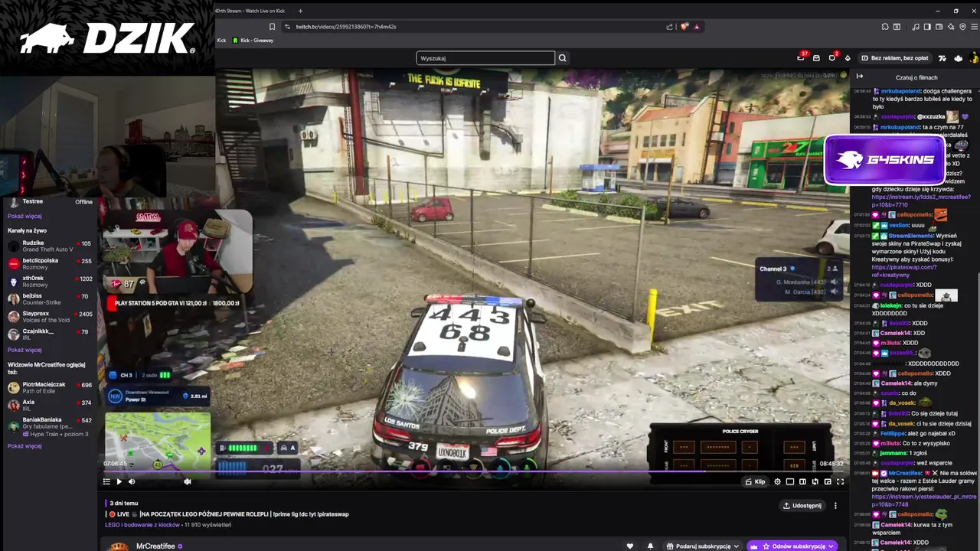Screen dimensions: 980x551
Task: Click the Felilippe username in chat
Action: pyautogui.click(x=893, y=433)
